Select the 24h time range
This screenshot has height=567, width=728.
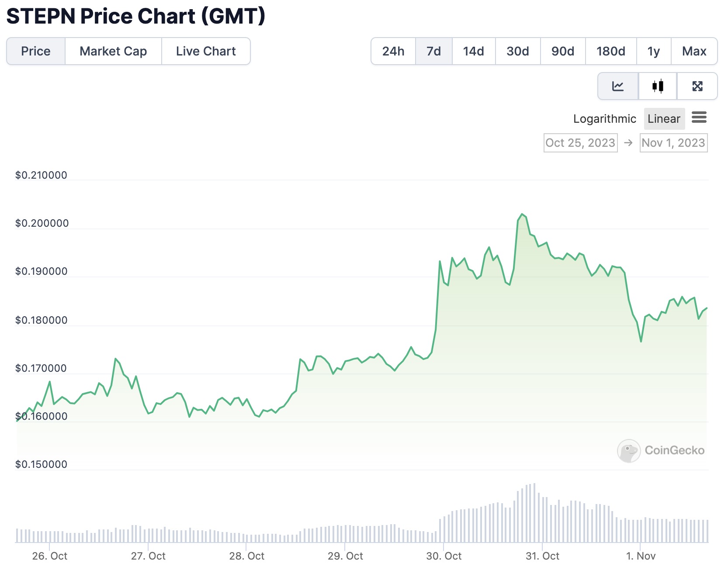(x=393, y=51)
